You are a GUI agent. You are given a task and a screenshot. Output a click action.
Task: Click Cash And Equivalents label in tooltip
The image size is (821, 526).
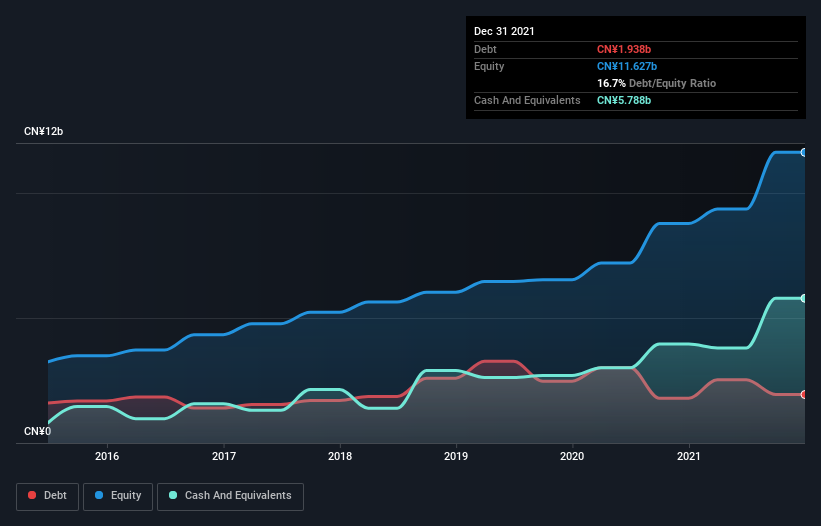coord(527,100)
